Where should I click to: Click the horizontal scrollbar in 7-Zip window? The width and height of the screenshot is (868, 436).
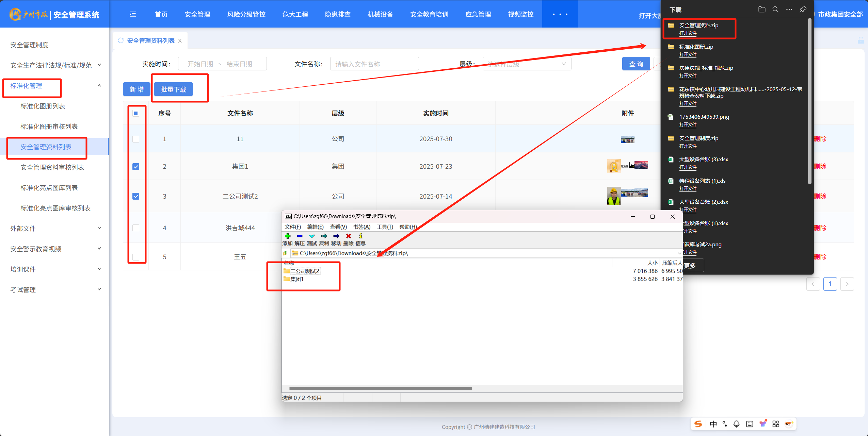coord(380,388)
